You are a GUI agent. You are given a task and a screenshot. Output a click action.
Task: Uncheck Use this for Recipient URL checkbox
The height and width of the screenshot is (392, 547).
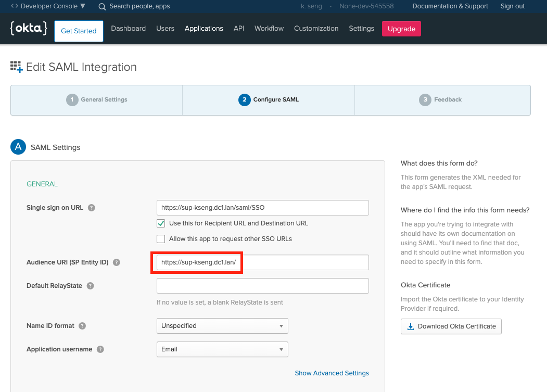coord(161,223)
